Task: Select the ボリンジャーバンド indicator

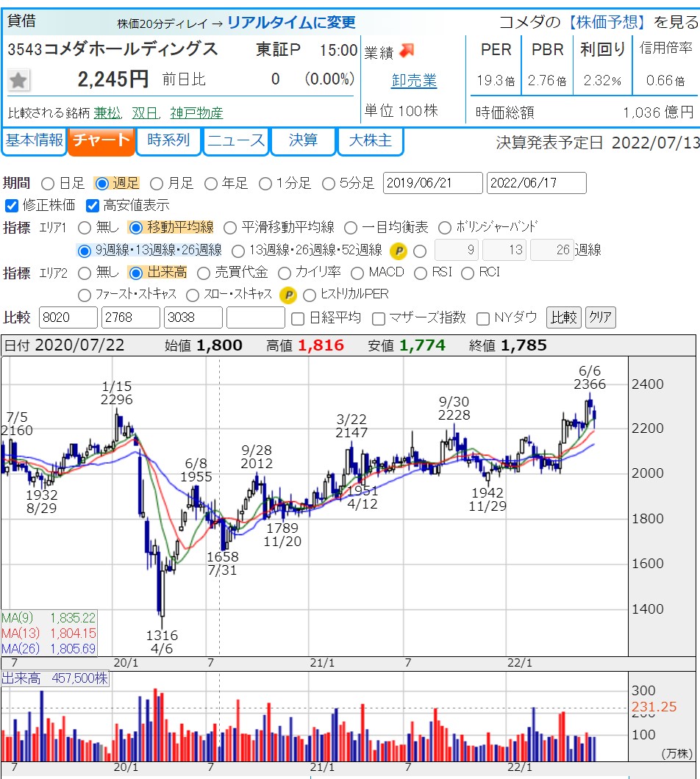Action: (445, 228)
